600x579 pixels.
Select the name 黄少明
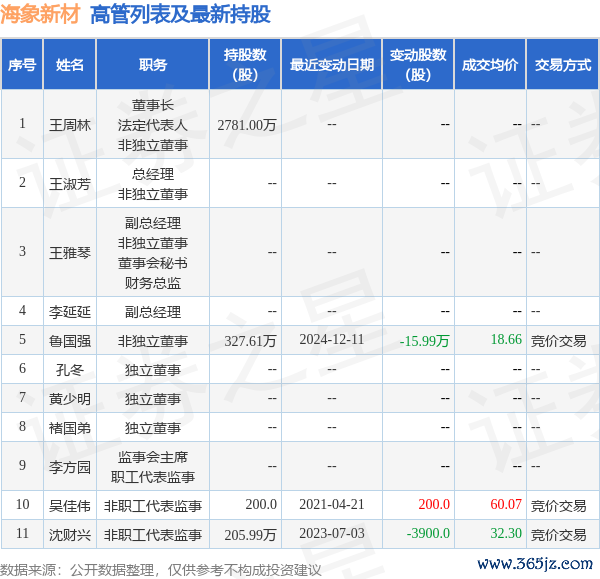[x=70, y=398]
